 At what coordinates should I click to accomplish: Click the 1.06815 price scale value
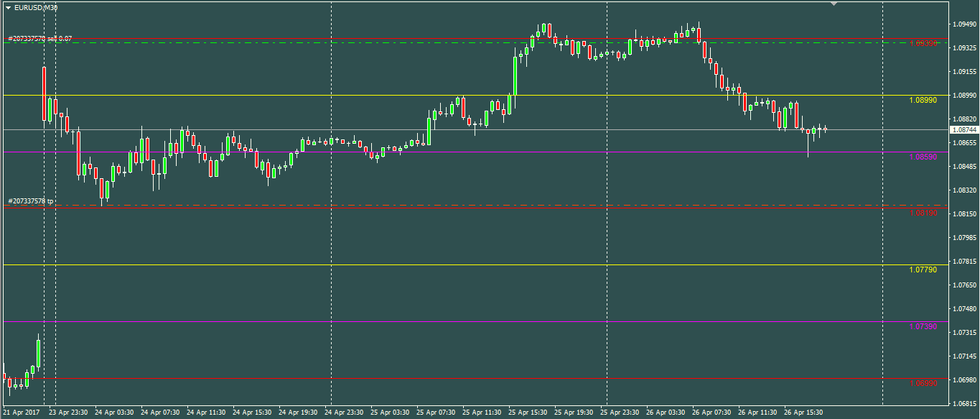pos(964,403)
